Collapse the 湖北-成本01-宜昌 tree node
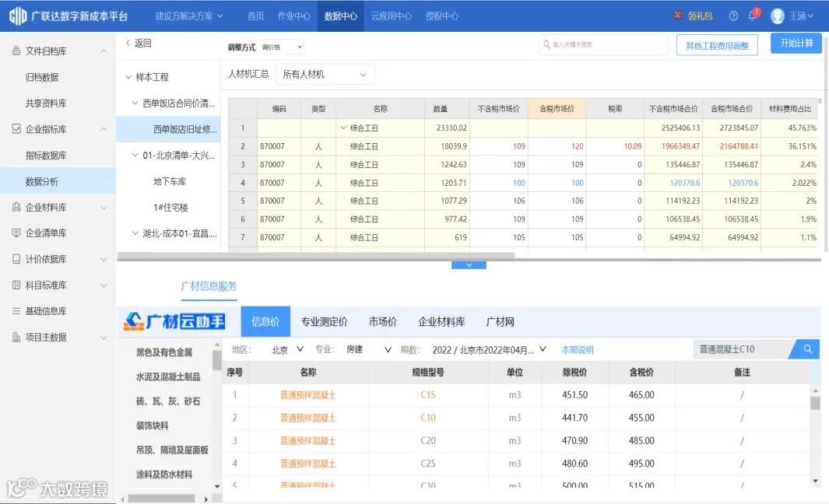The width and height of the screenshot is (829, 504). 135,233
